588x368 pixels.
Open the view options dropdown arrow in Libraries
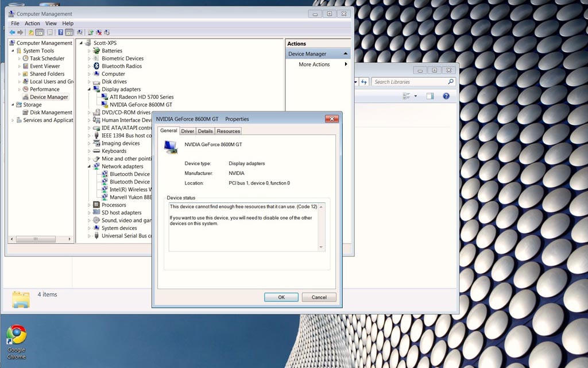415,96
